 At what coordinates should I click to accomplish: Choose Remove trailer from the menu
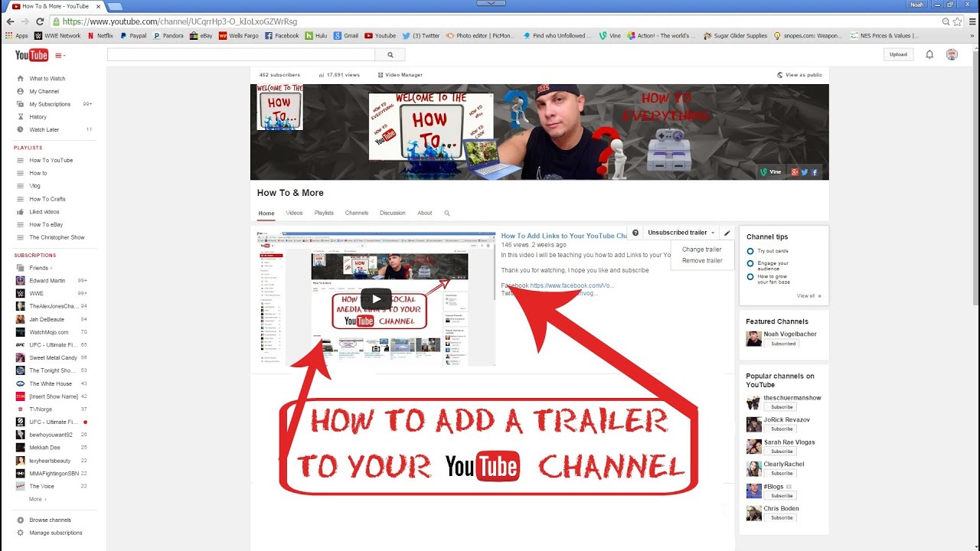coord(702,261)
